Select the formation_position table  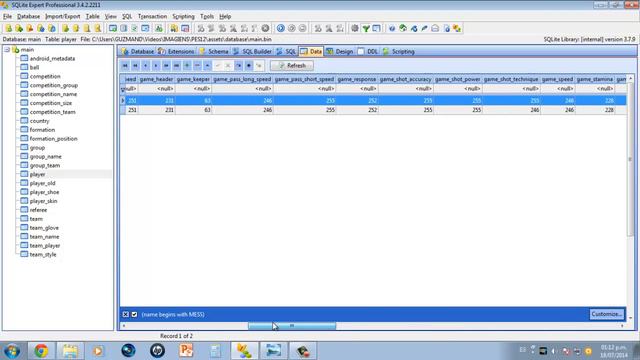[53, 139]
